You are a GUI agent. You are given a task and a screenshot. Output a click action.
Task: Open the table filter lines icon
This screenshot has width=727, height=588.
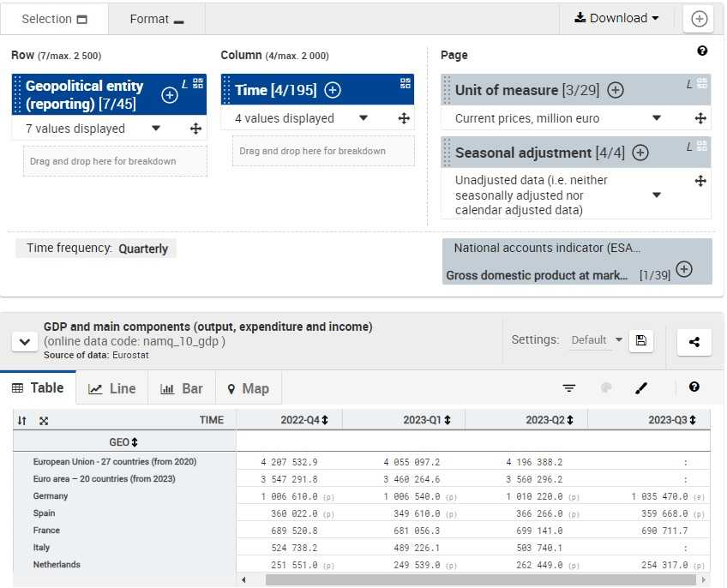pyautogui.click(x=569, y=388)
